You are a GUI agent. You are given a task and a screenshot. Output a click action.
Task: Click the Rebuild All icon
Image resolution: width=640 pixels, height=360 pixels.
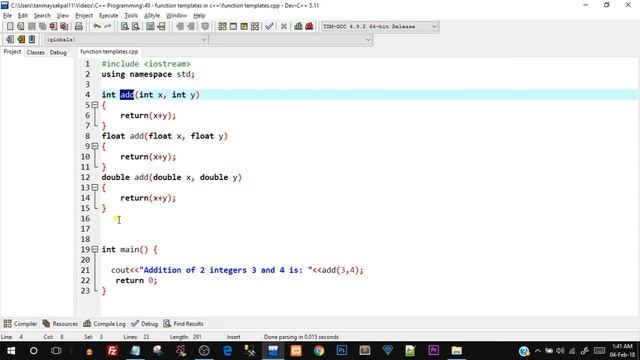[255, 27]
